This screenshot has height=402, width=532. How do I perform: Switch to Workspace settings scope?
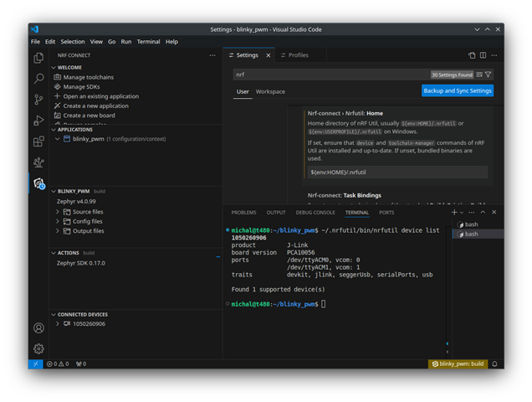pos(270,92)
